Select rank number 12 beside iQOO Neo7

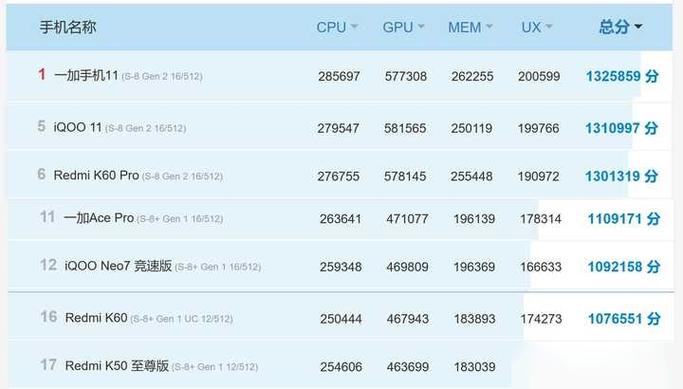pyautogui.click(x=48, y=264)
